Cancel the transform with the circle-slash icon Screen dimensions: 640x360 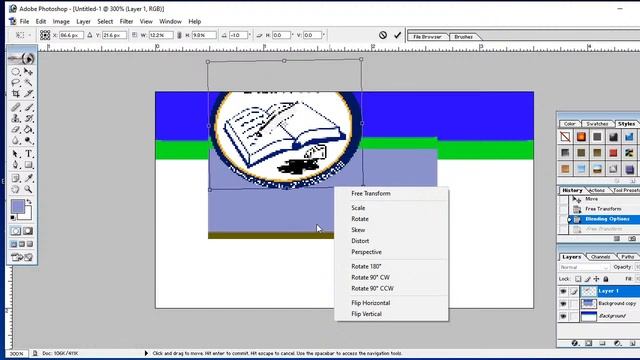(x=382, y=35)
